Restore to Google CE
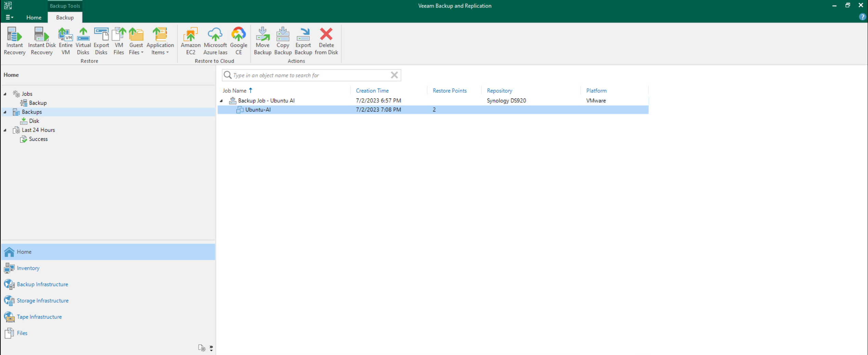 tap(238, 41)
